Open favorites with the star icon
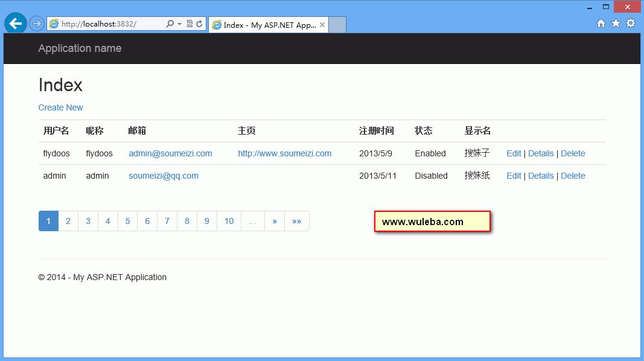 click(x=616, y=23)
